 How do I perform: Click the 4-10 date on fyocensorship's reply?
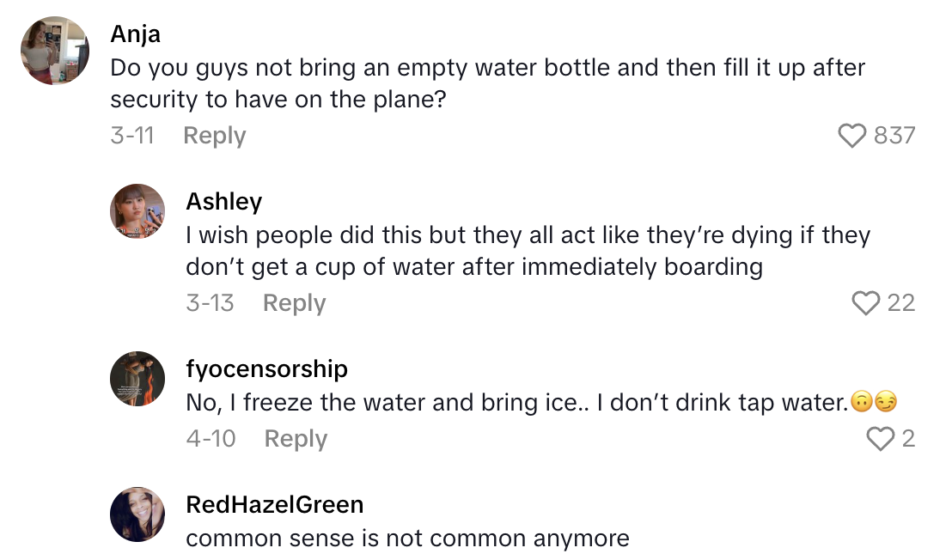pyautogui.click(x=211, y=439)
